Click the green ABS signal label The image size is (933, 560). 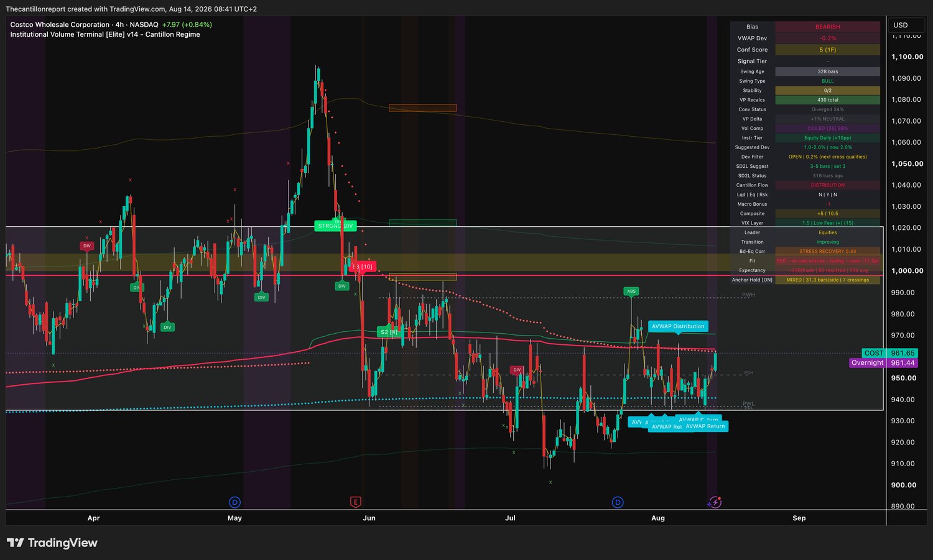(x=631, y=291)
